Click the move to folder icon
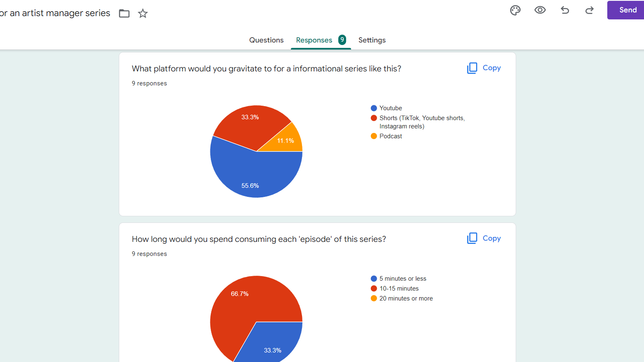Image resolution: width=644 pixels, height=362 pixels. tap(124, 14)
